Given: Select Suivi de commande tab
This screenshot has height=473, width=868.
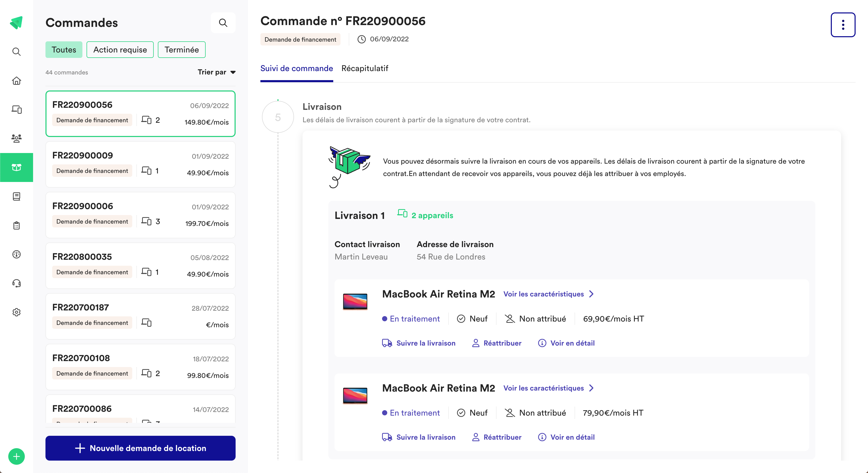Looking at the screenshot, I should click(296, 69).
